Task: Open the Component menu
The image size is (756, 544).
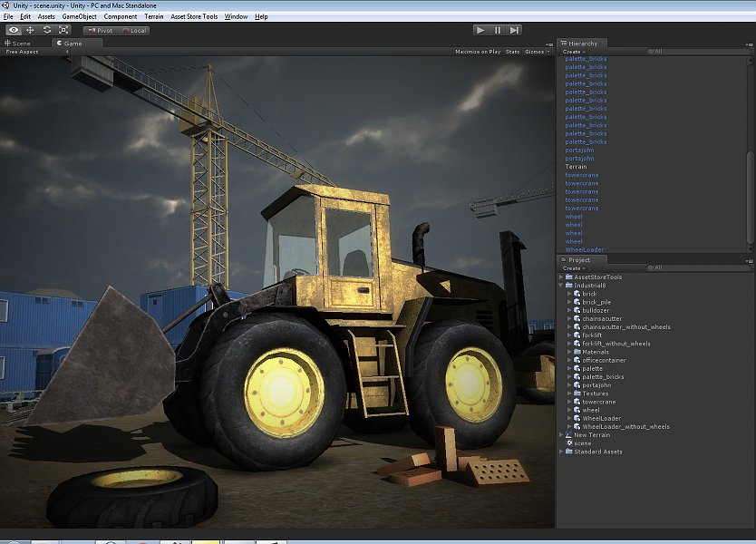Action: (120, 16)
